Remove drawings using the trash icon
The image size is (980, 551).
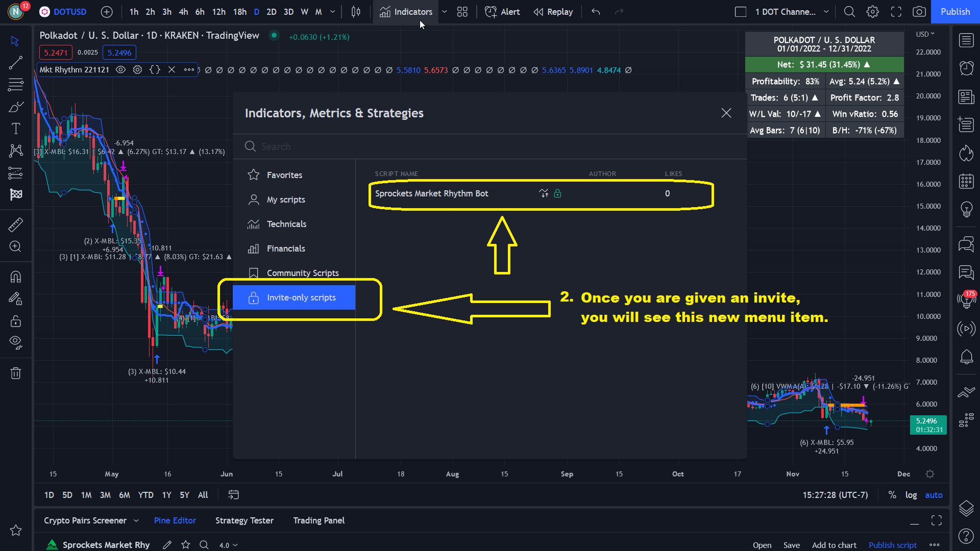[16, 373]
